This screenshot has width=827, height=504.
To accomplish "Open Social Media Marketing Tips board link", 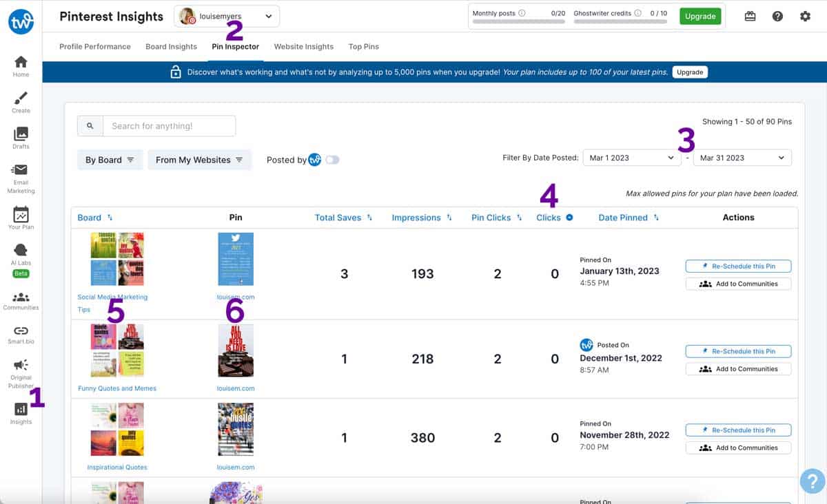I will point(112,303).
